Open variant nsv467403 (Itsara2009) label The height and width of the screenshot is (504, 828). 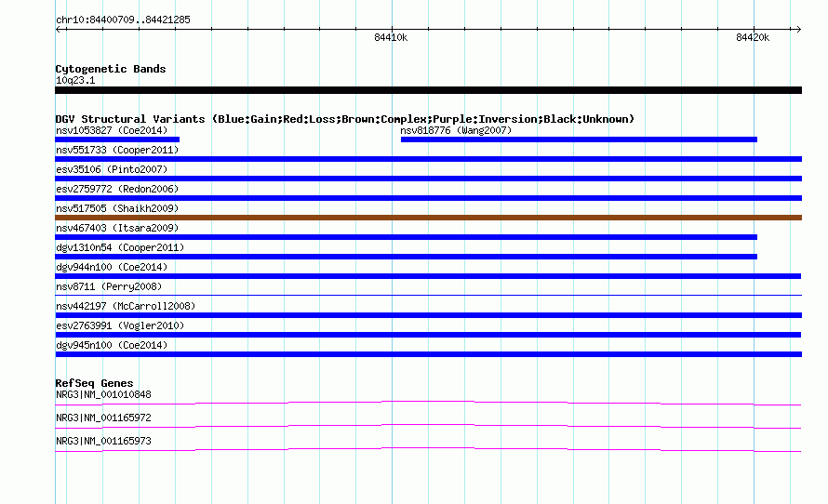tap(117, 228)
